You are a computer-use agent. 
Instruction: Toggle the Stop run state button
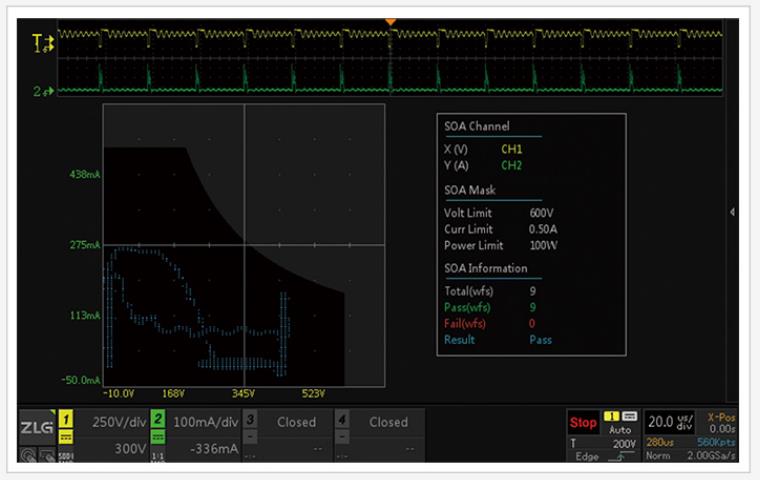click(583, 422)
